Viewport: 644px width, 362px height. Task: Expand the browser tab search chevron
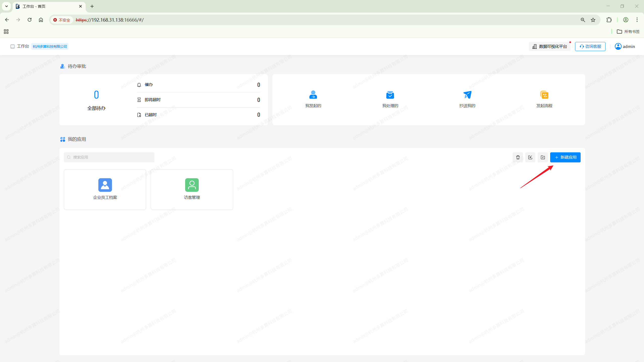click(x=7, y=6)
